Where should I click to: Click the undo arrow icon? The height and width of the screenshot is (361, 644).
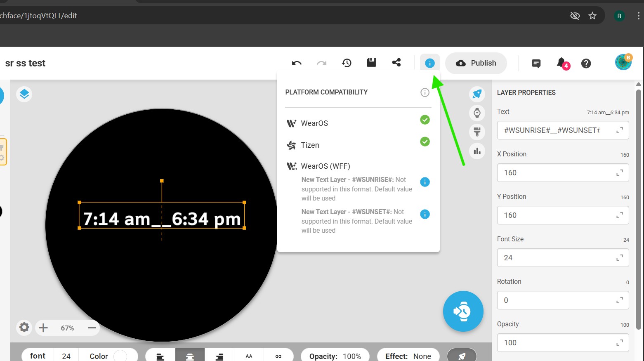(x=296, y=63)
